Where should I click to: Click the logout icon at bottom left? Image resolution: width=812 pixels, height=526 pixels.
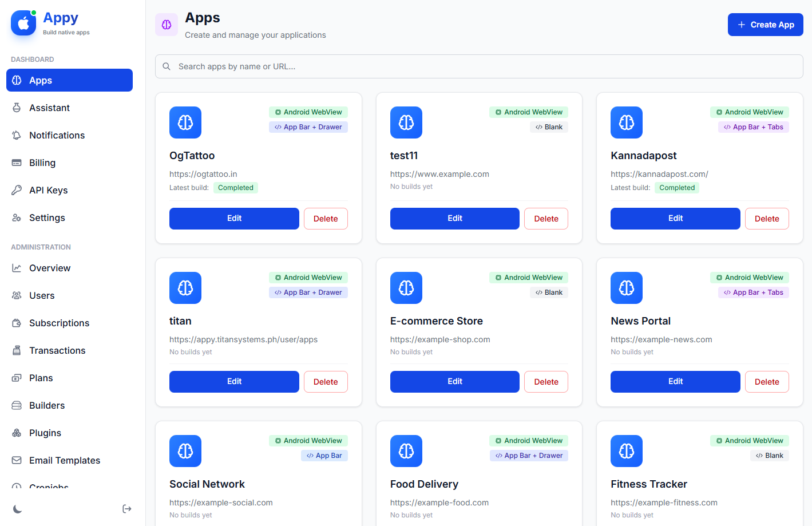pyautogui.click(x=126, y=508)
